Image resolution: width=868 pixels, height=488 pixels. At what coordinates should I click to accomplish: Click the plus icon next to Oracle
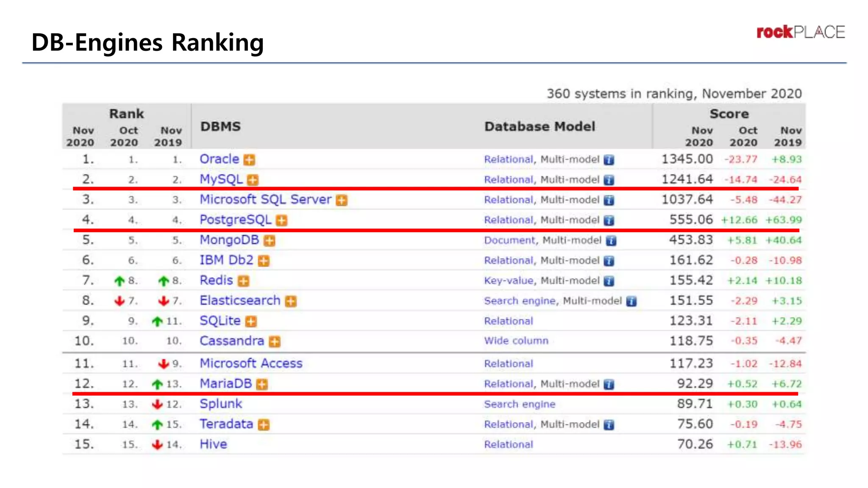(250, 160)
